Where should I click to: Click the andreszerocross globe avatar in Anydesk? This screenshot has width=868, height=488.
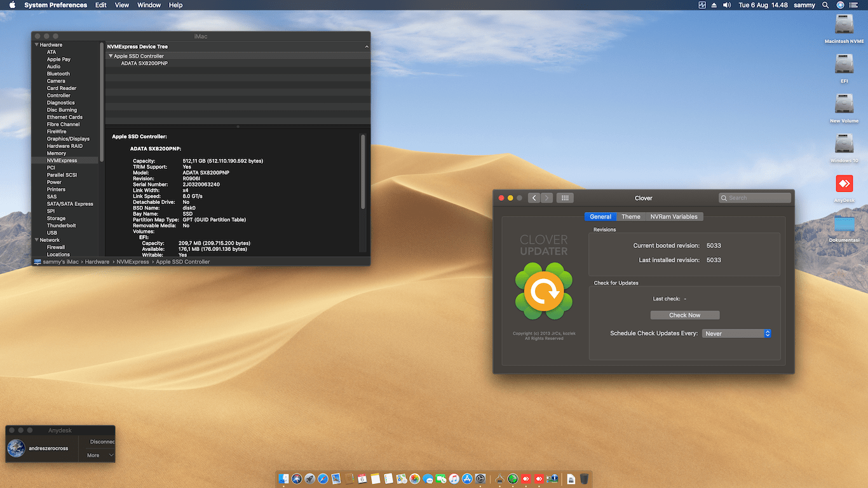tap(16, 449)
